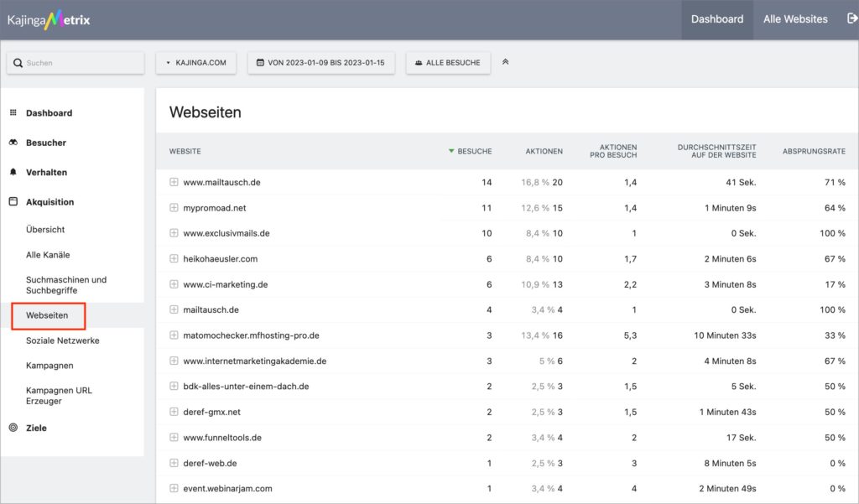Viewport: 859px width, 504px height.
Task: Click the Kajinga Metrix logo
Action: 49,20
